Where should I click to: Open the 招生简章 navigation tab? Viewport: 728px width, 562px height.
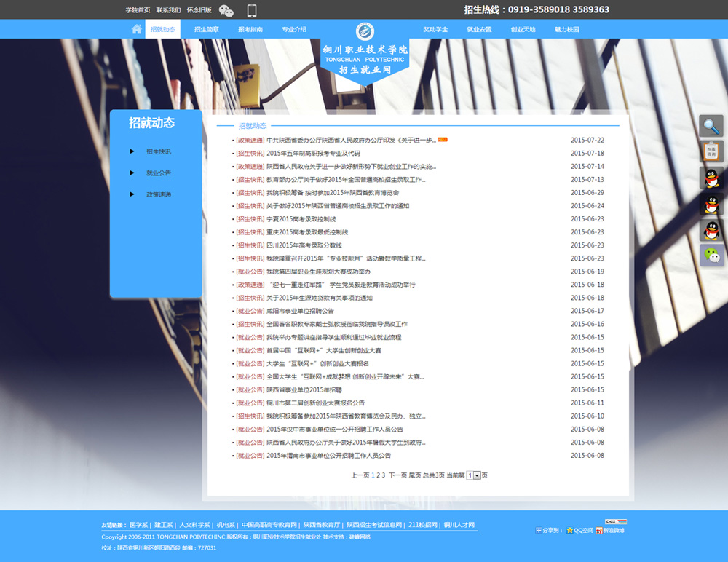(x=207, y=29)
